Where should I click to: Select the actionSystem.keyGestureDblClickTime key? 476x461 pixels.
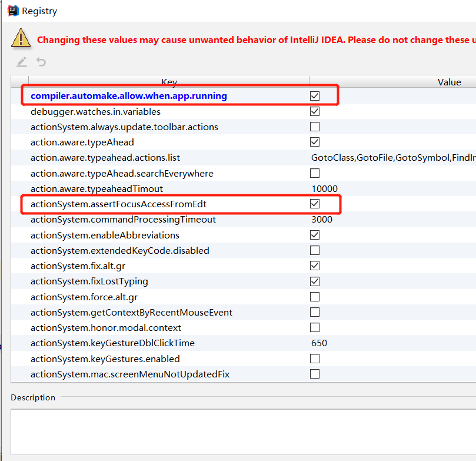[x=112, y=343]
